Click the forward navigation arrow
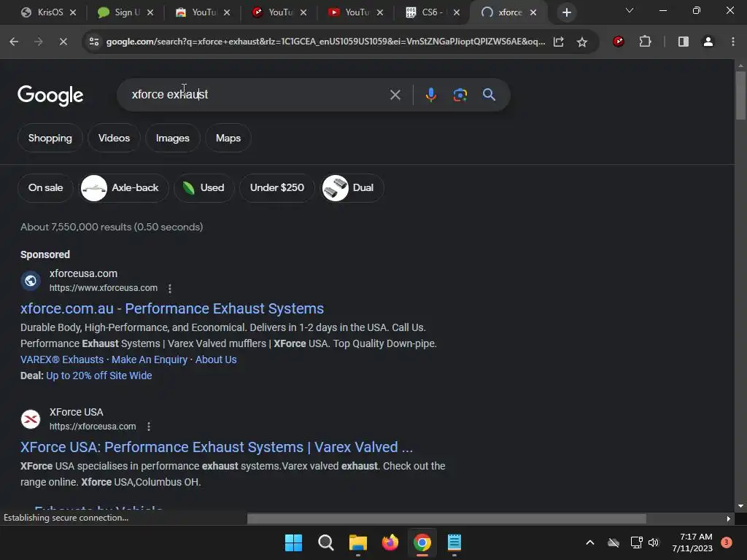The height and width of the screenshot is (560, 747). [x=39, y=42]
